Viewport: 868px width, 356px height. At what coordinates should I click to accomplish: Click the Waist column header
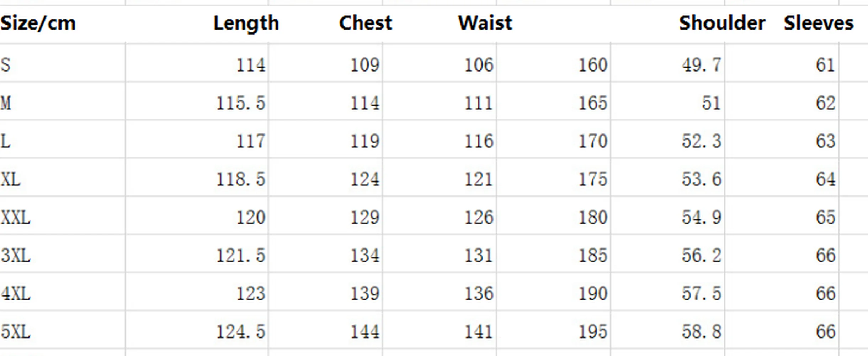click(485, 23)
